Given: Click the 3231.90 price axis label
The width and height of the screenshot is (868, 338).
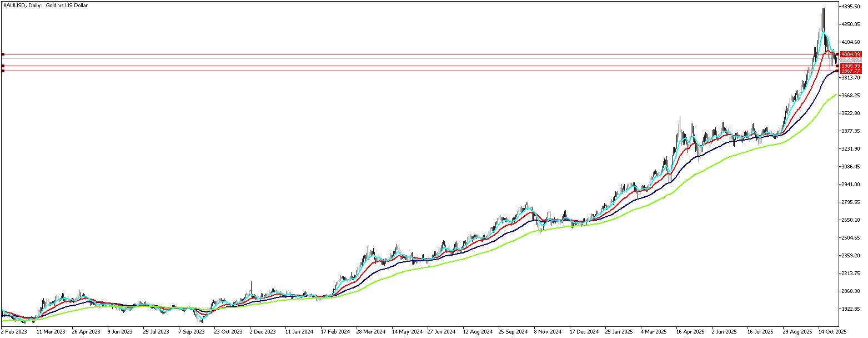Looking at the screenshot, I should coord(851,149).
